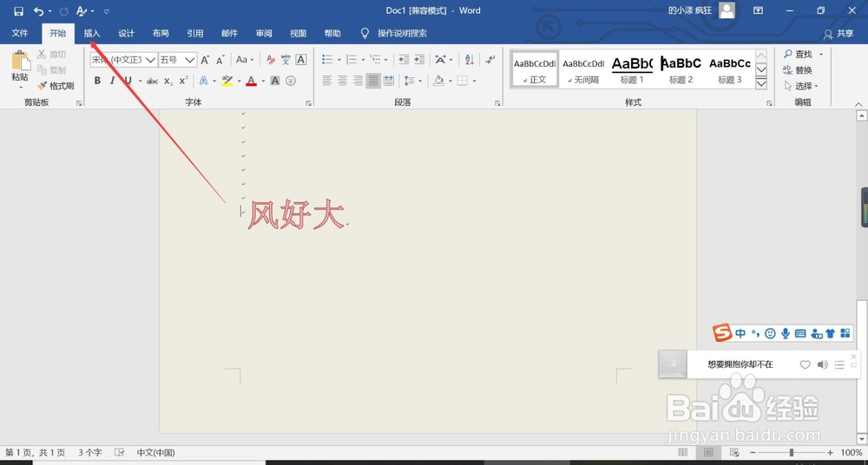Toggle justify alignment
868x465 pixels.
click(x=373, y=81)
